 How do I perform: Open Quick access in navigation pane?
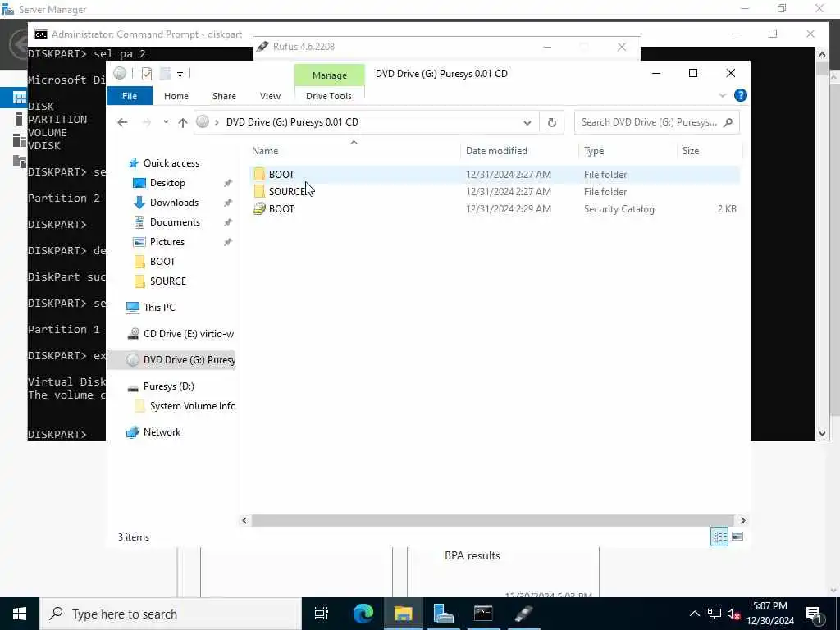coord(171,163)
